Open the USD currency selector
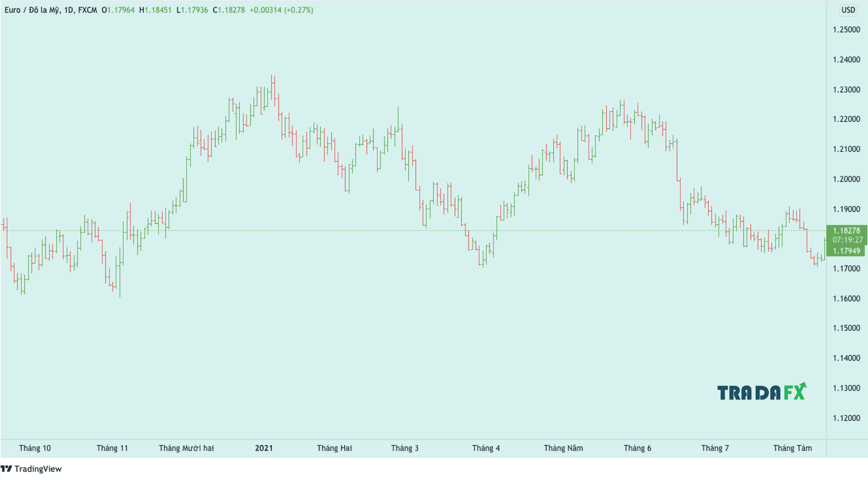 coord(848,10)
